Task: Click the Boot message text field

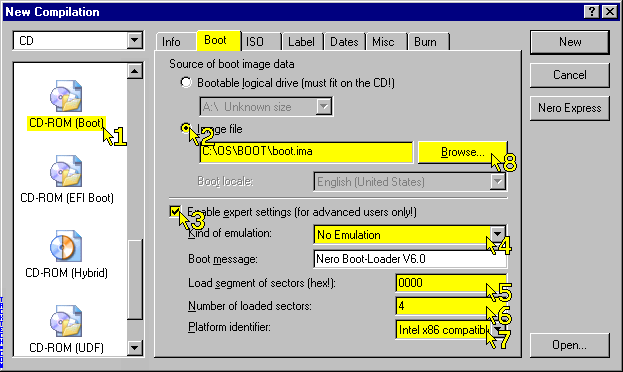Action: click(410, 259)
